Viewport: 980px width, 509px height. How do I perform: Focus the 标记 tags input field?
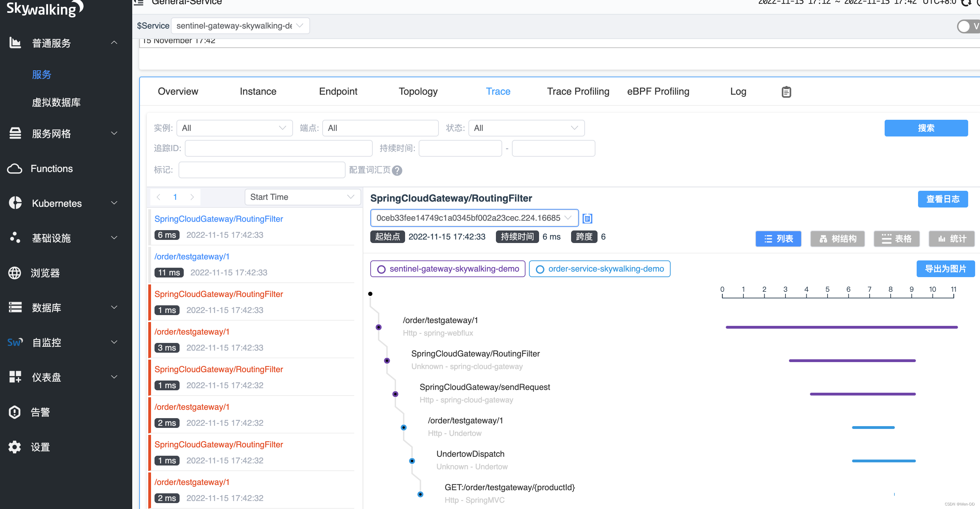[x=262, y=170]
